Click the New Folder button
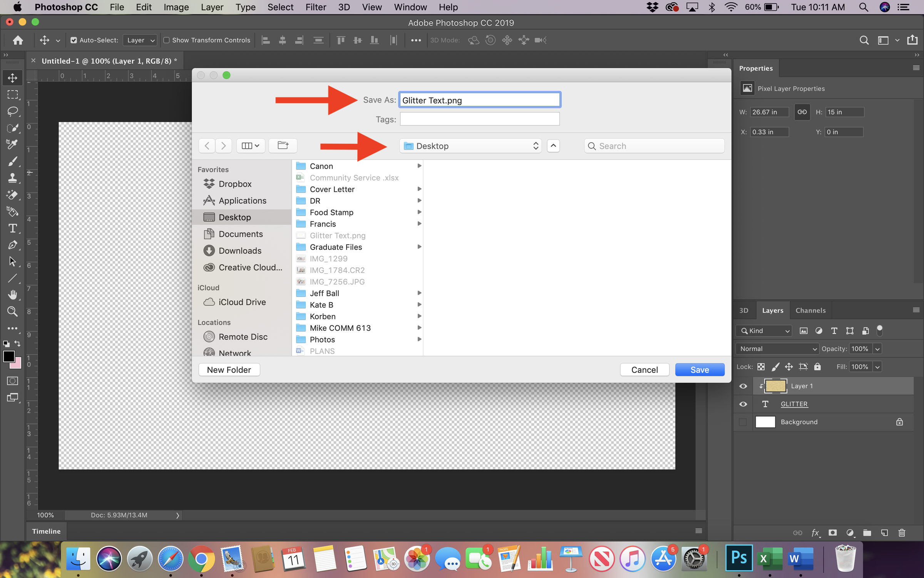 229,370
